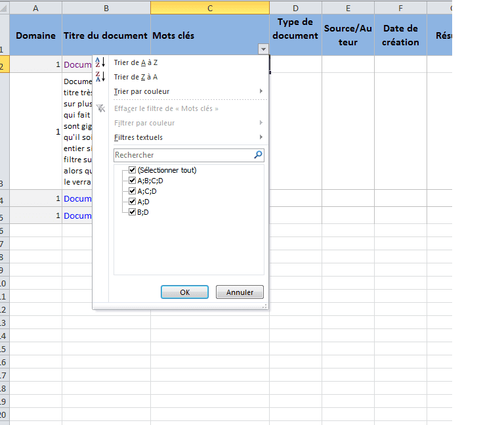504x425 pixels.
Task: Uncheck the A;C;D filter value
Action: click(133, 191)
